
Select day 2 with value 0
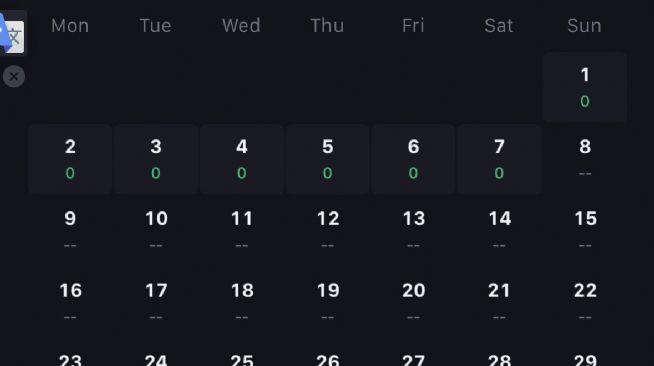click(70, 159)
